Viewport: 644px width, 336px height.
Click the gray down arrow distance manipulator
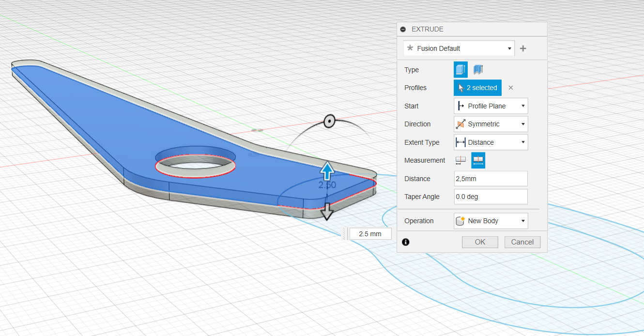pyautogui.click(x=327, y=211)
